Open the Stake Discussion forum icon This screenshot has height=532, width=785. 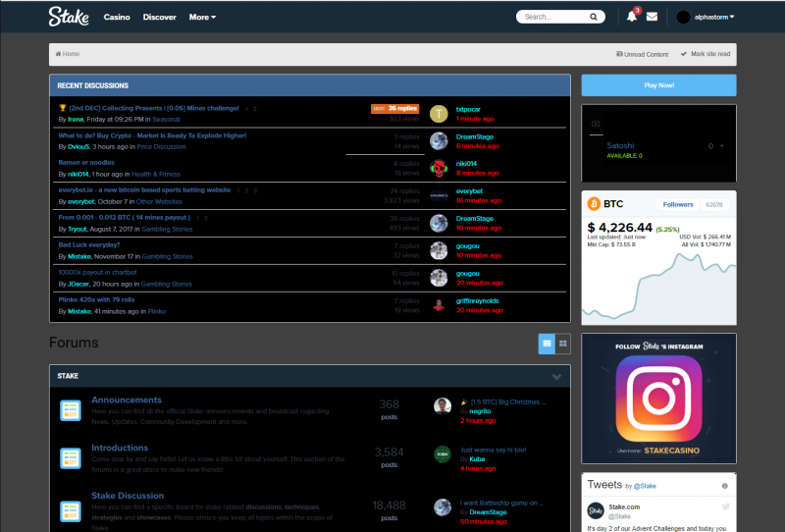(x=71, y=511)
